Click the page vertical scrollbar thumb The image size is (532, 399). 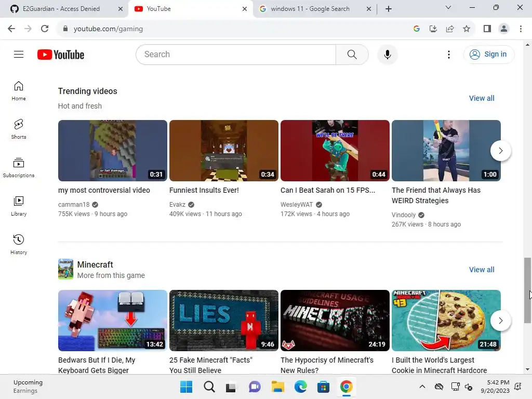(x=527, y=290)
